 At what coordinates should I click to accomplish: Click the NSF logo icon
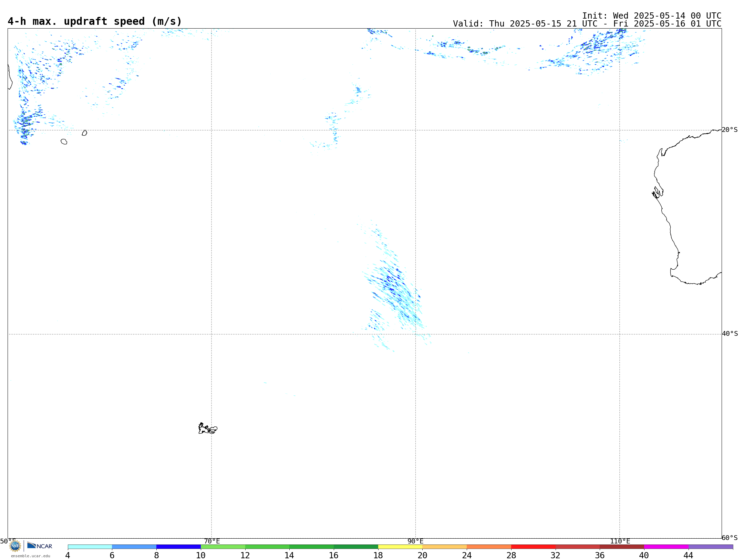pyautogui.click(x=15, y=546)
